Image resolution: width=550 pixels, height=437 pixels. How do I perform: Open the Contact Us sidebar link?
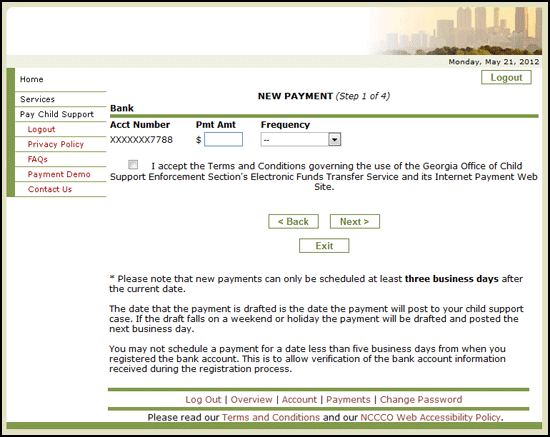point(50,189)
